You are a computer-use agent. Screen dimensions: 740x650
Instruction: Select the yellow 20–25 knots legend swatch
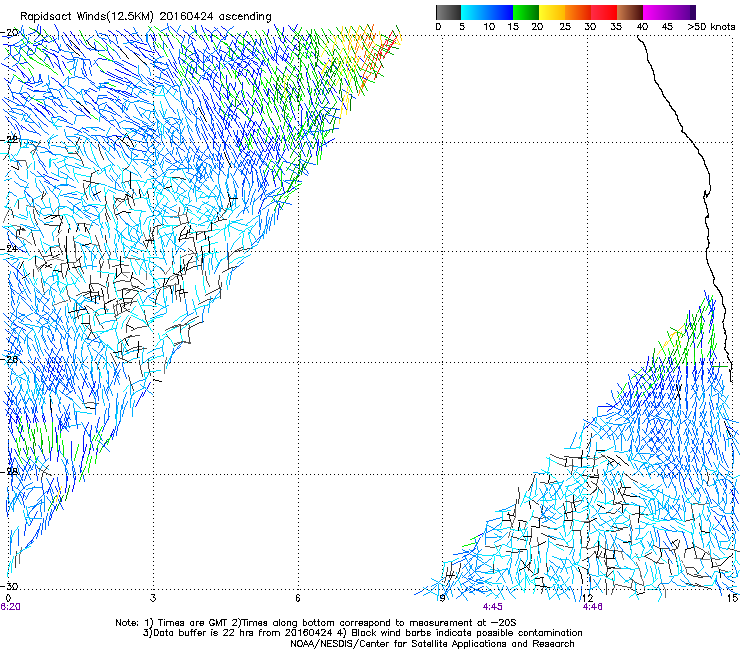(552, 12)
